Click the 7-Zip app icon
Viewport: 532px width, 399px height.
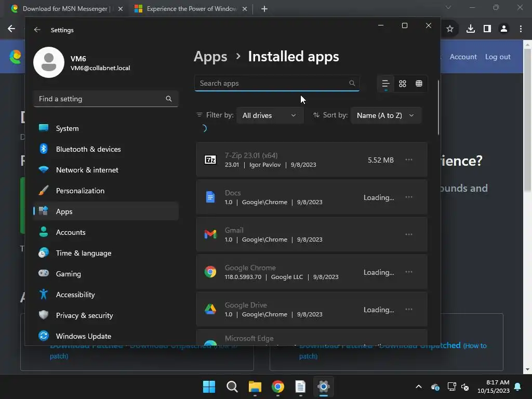tap(210, 159)
